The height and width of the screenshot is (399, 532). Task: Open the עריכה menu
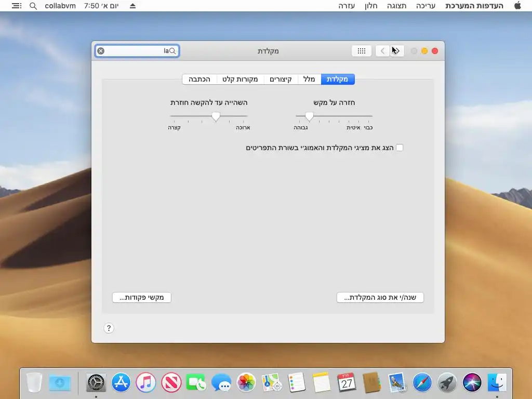point(425,6)
